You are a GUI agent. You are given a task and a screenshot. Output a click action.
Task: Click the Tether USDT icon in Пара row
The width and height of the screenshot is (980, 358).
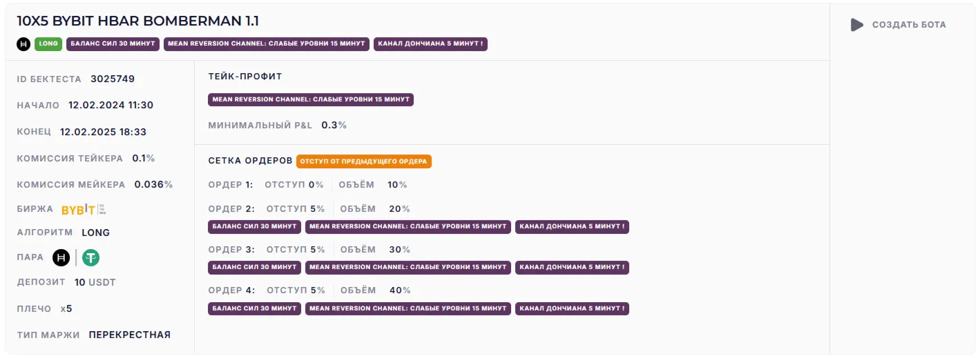point(90,258)
